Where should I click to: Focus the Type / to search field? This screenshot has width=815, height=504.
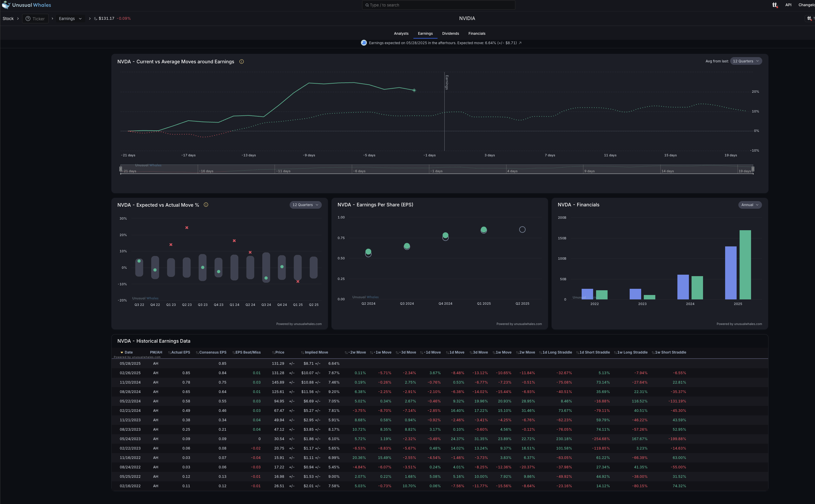438,5
